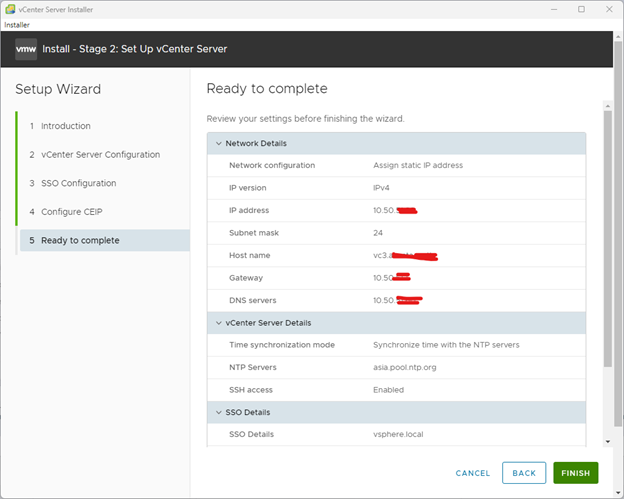624x499 pixels.
Task: Click the settings list scrollbar thumb
Action: click(x=607, y=239)
